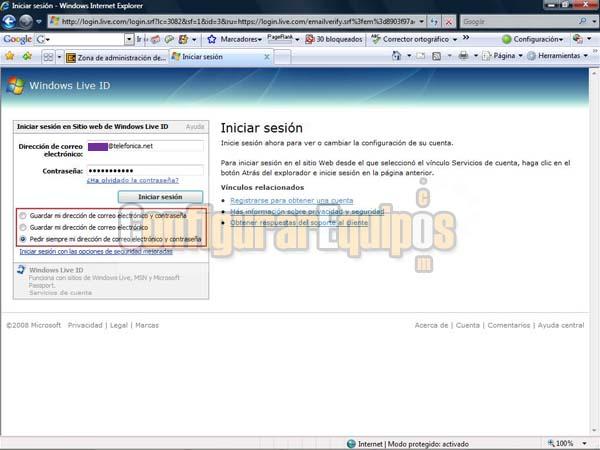Viewport: 600px width, 450px height.
Task: Click Registrarse para obtener una cuenta
Action: tap(292, 200)
